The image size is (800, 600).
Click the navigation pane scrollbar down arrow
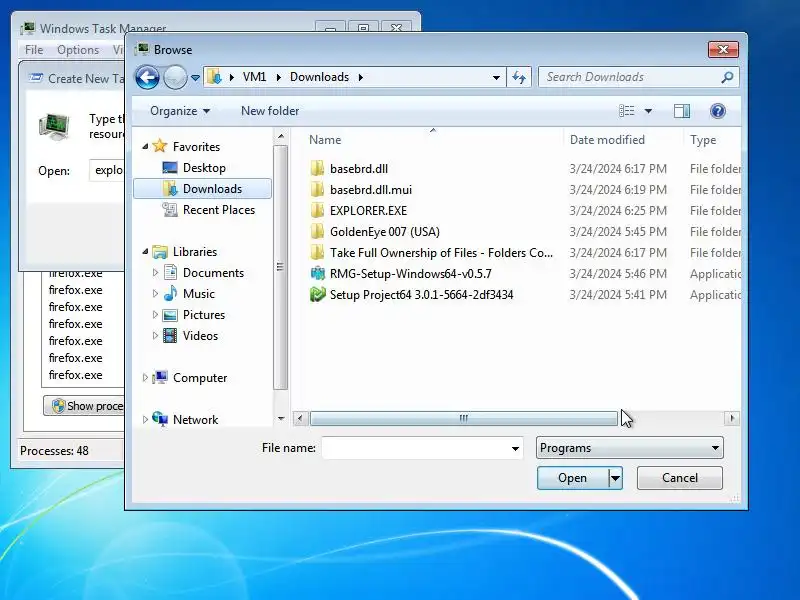coord(281,418)
